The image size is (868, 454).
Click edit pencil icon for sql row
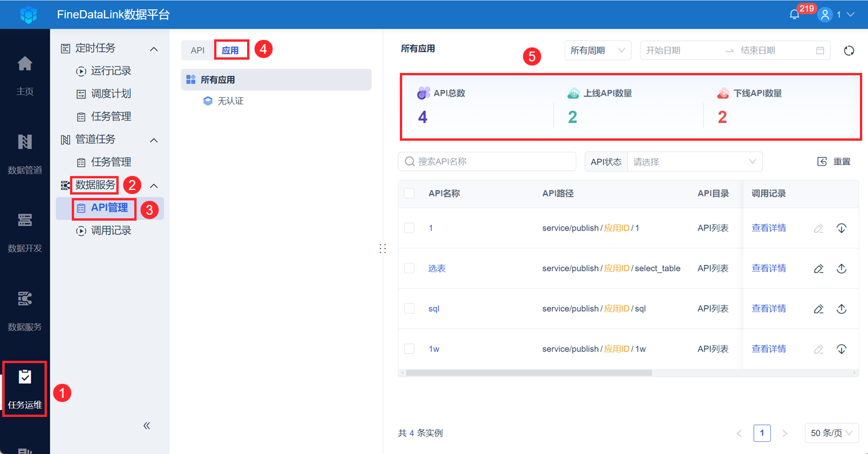(x=819, y=309)
